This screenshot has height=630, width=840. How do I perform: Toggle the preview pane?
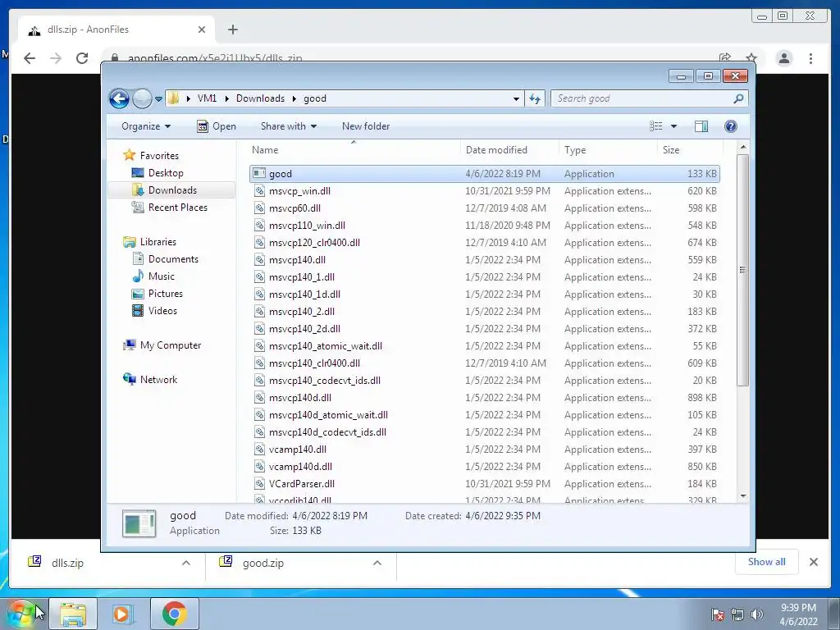tap(701, 126)
